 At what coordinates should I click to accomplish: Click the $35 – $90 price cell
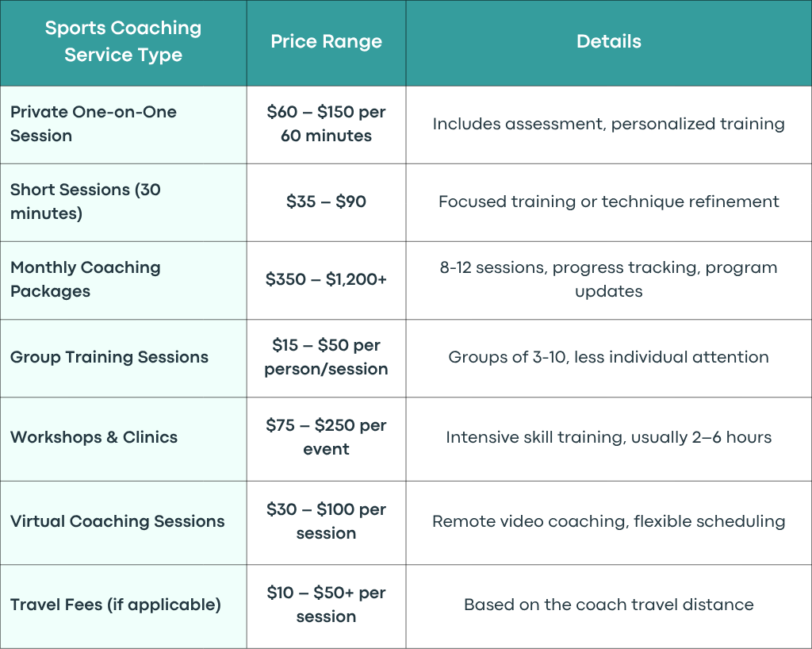[x=326, y=202]
